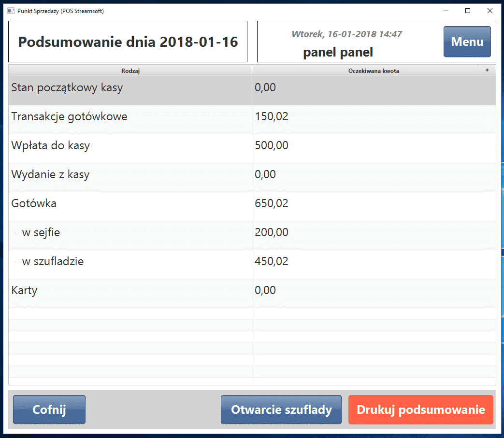Click the orange Drukuj podsumowanie button

(420, 410)
